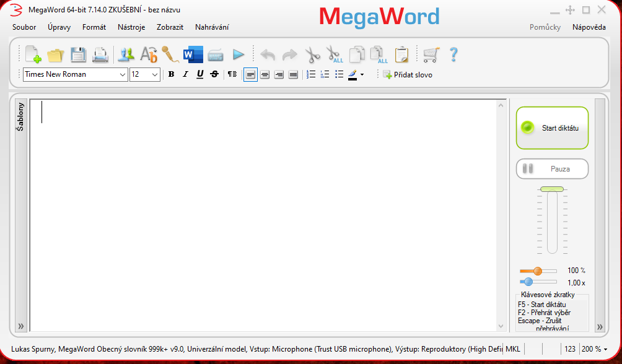Viewport: 622px width, 364px height.
Task: Open the Nástroje menu
Action: point(131,27)
